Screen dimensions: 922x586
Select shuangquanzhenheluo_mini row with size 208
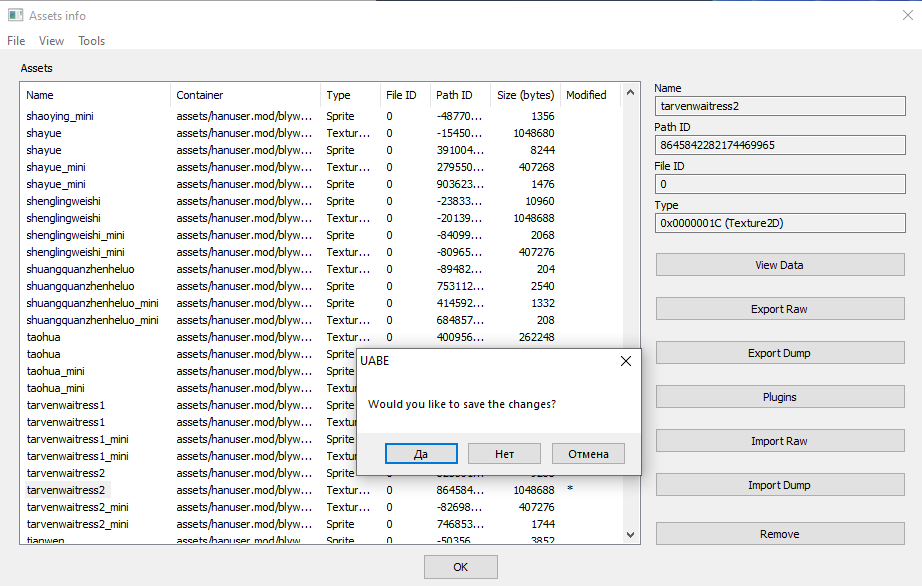pos(321,321)
